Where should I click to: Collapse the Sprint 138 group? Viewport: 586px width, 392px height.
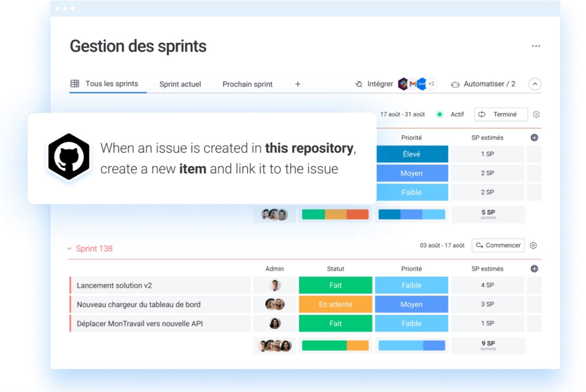click(69, 248)
